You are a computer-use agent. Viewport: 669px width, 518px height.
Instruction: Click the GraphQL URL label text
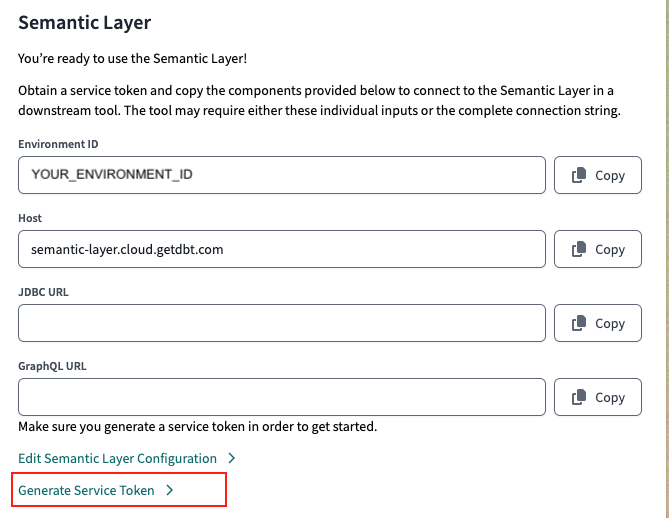pyautogui.click(x=52, y=366)
